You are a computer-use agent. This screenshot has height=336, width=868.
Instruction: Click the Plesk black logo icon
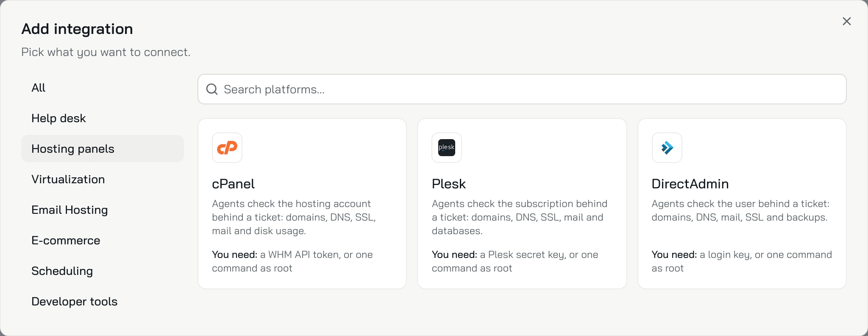pyautogui.click(x=447, y=148)
